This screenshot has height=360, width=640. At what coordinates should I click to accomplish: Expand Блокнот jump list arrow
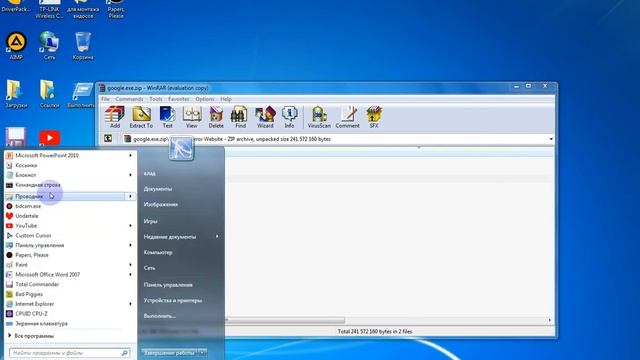pyautogui.click(x=130, y=175)
